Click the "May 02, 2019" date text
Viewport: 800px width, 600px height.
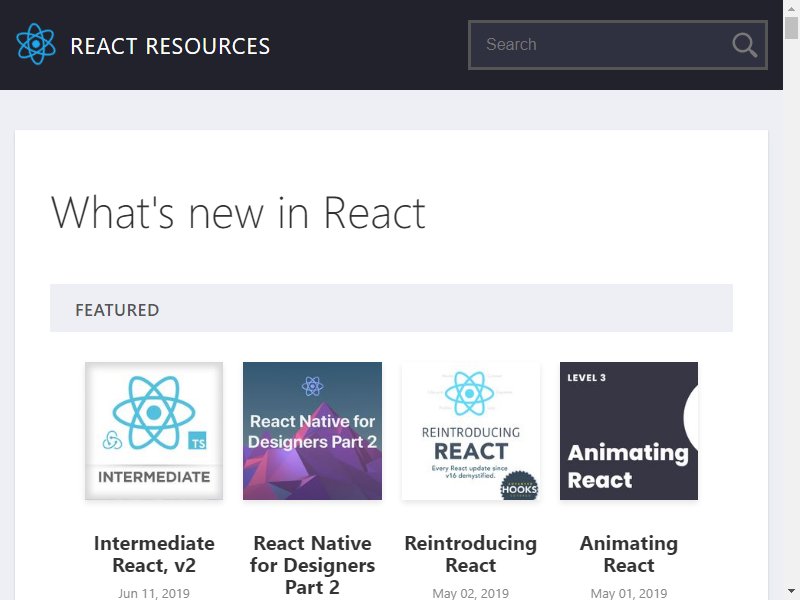click(x=470, y=593)
